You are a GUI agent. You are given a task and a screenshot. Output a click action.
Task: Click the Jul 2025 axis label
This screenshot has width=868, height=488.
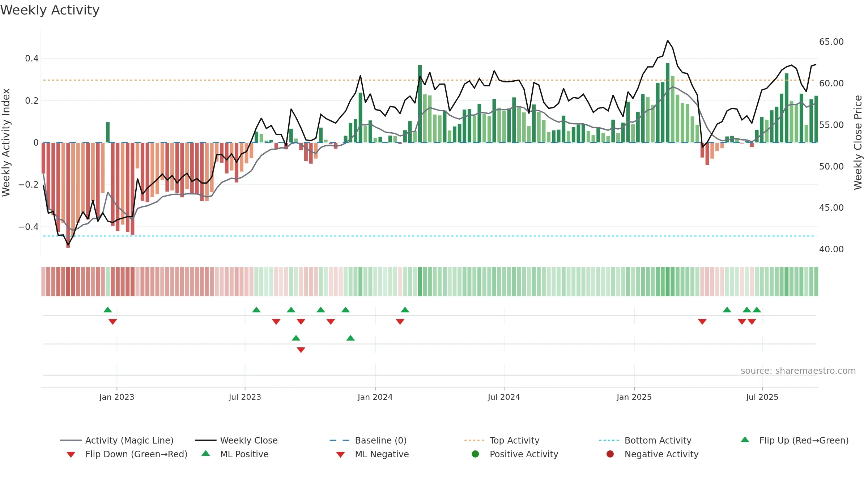pos(762,397)
